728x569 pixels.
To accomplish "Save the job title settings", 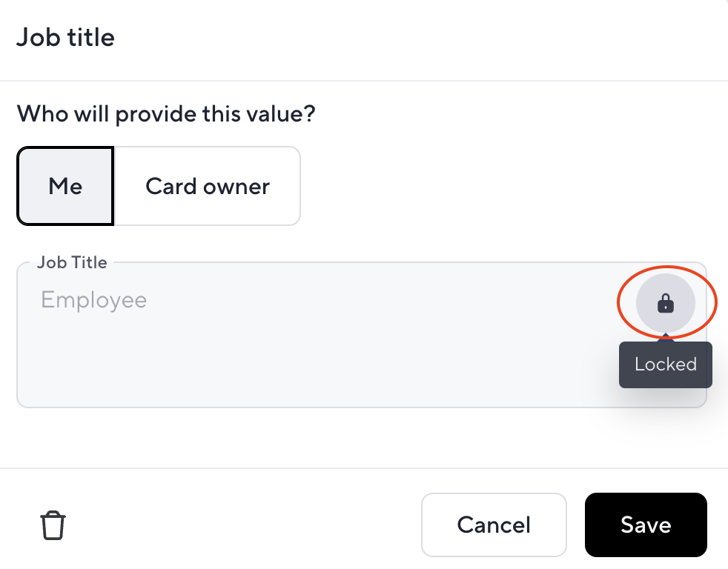I will point(646,525).
